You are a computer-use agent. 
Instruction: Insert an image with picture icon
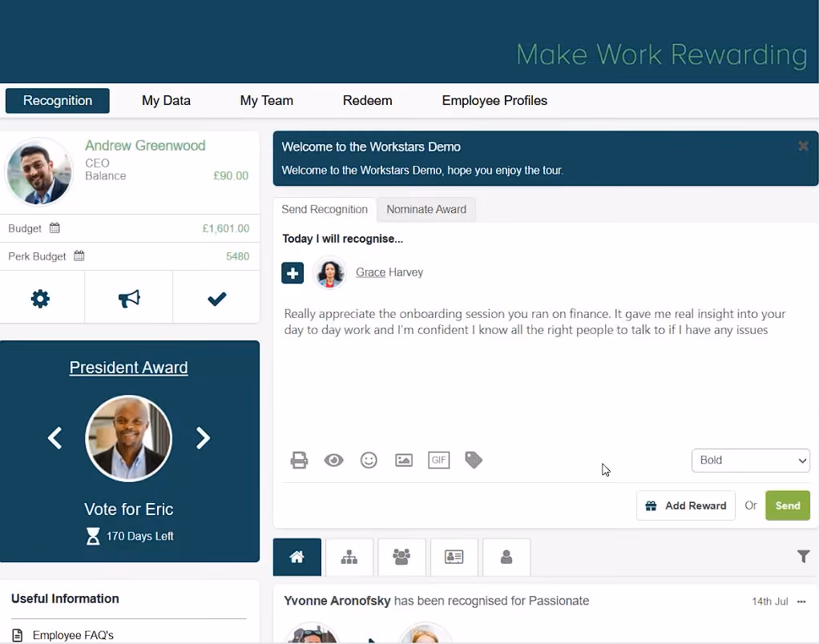pyautogui.click(x=404, y=461)
